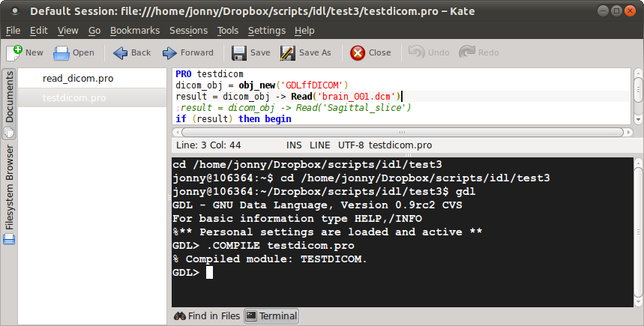644x326 pixels.
Task: Click the window menu circle icon in title bar
Action: 15,11
